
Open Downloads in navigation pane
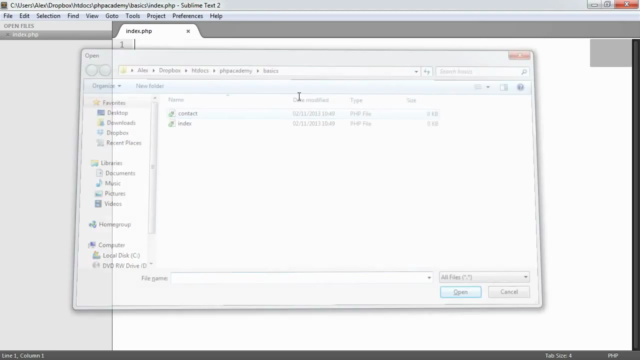click(121, 123)
